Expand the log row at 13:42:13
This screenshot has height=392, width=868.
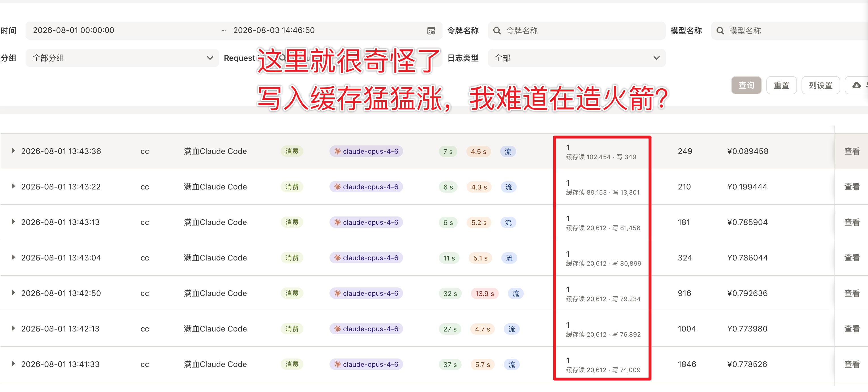pyautogui.click(x=13, y=328)
